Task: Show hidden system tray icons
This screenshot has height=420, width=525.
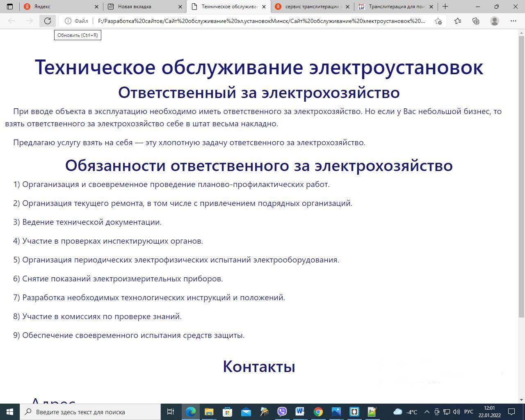Action: coord(427,412)
